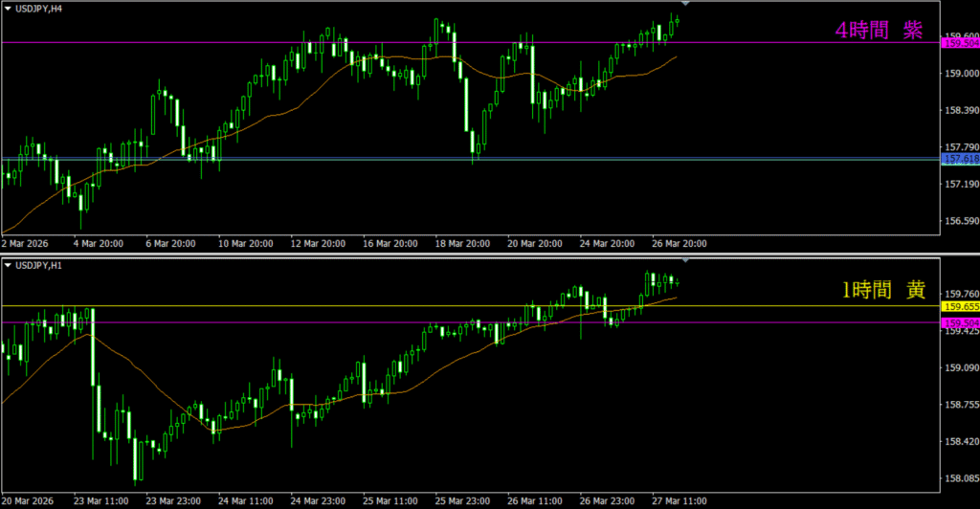Select the magenta 159.504 price tag on H1 chart
980x509 pixels.
coord(960,323)
